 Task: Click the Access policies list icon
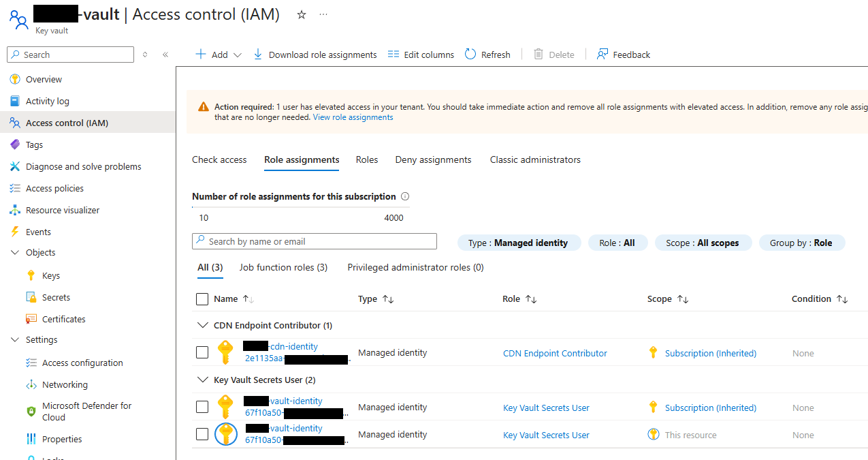tap(15, 188)
